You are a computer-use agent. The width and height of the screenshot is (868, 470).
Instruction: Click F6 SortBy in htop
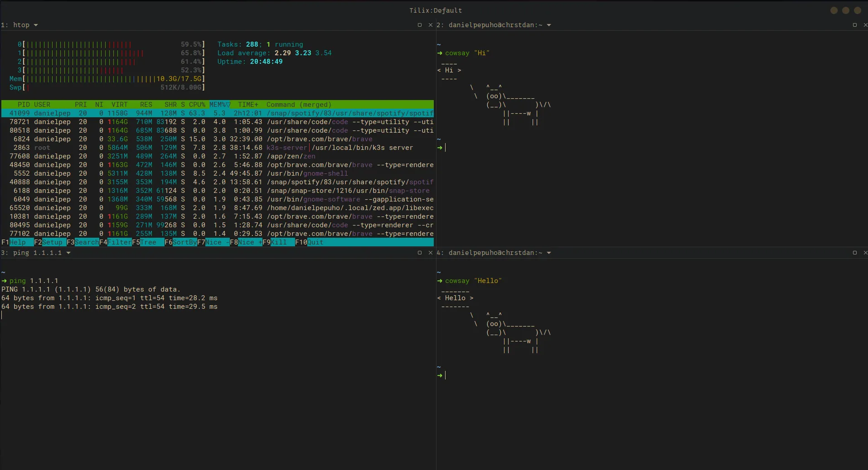(180, 242)
